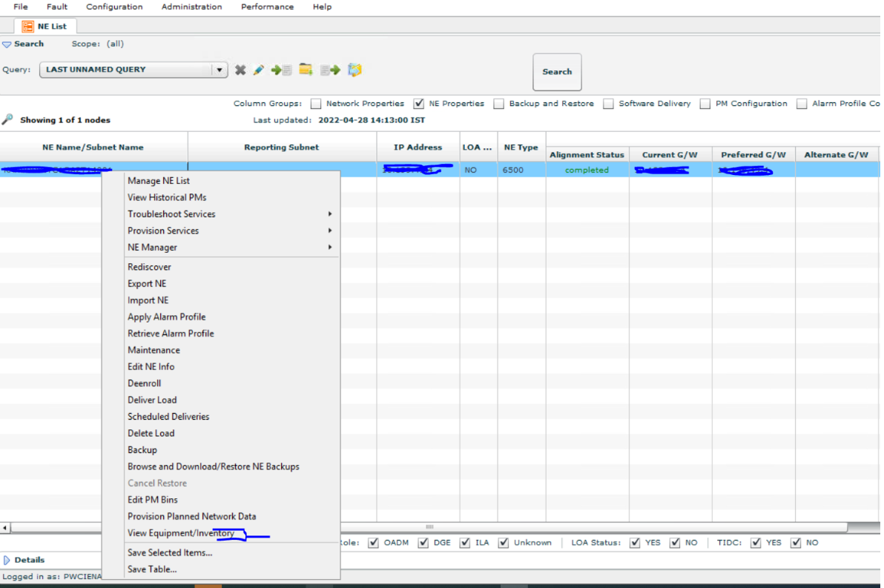This screenshot has height=588, width=884.
Task: Enable the Network Properties column group
Action: coord(316,104)
